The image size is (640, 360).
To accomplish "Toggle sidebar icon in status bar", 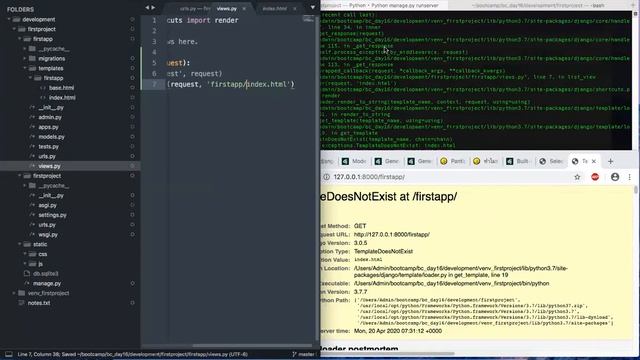I will (8, 354).
